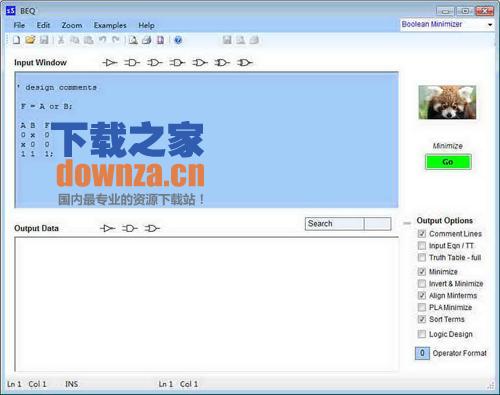Image resolution: width=500 pixels, height=395 pixels.
Task: Click the first Save disk icon after Open
Action: point(44,40)
